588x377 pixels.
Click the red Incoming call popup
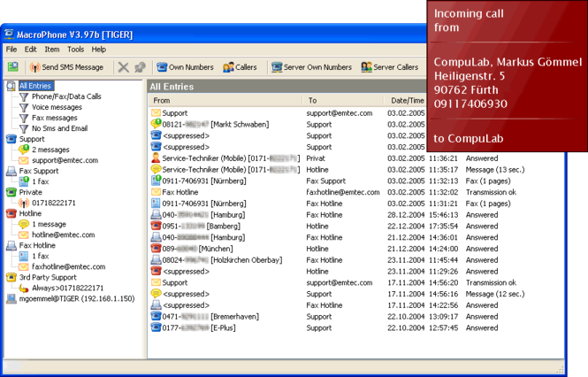click(507, 76)
